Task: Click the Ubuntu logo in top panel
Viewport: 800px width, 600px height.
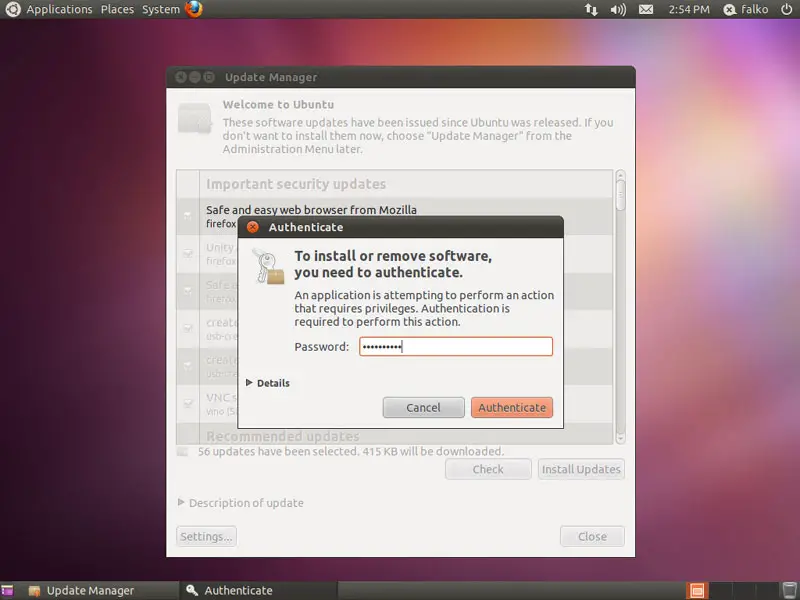Action: [x=12, y=9]
